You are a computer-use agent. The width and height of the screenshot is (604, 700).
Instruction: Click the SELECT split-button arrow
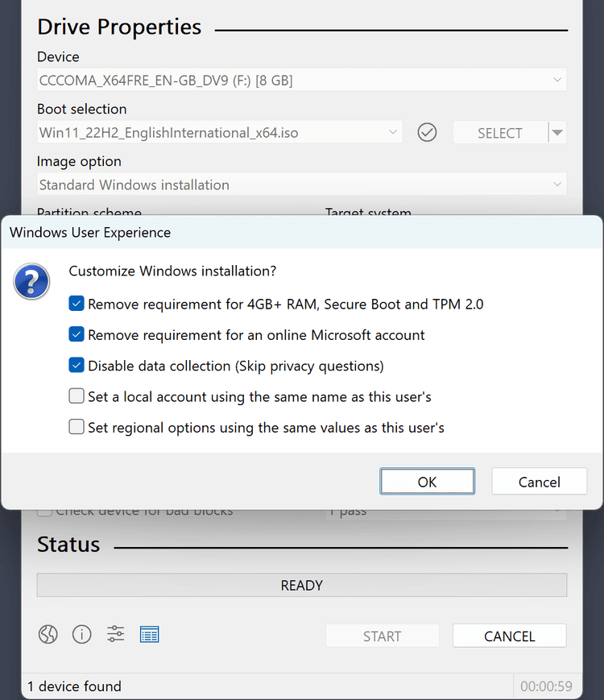coord(557,133)
